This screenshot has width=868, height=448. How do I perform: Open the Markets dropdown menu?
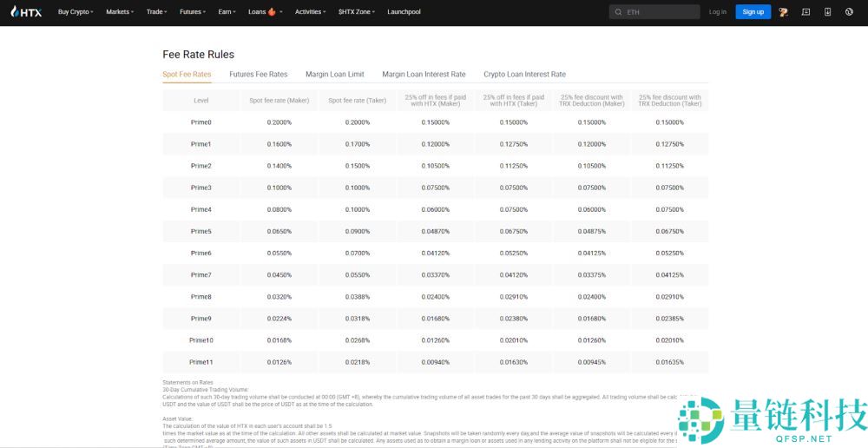(x=120, y=12)
